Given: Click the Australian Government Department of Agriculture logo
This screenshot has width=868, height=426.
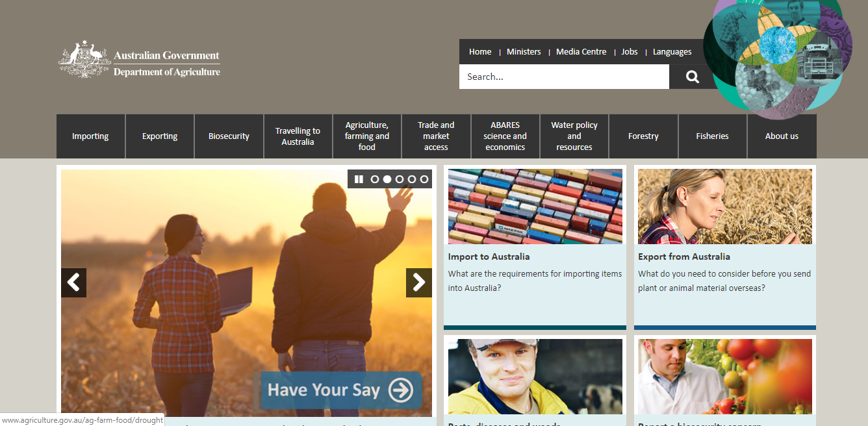Looking at the screenshot, I should [139, 60].
